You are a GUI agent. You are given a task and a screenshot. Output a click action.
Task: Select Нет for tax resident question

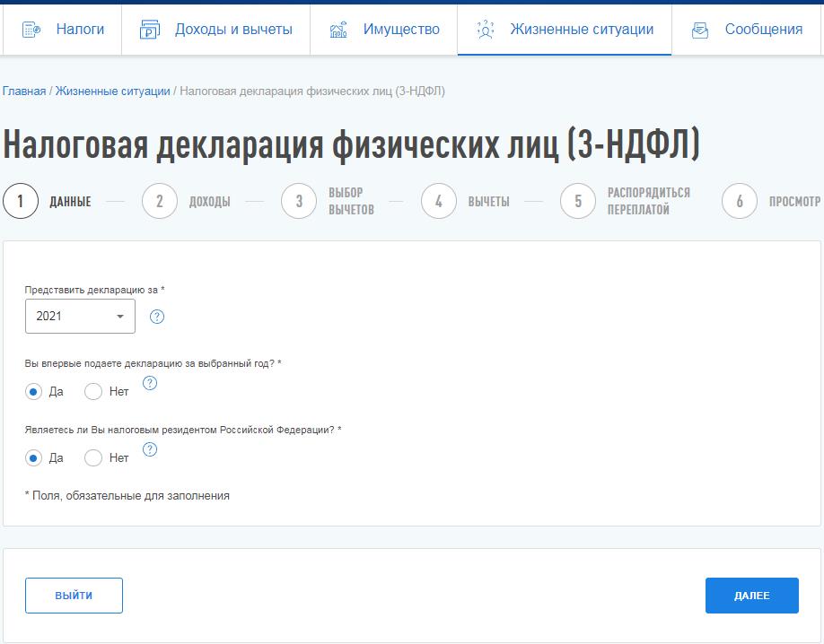pyautogui.click(x=93, y=457)
